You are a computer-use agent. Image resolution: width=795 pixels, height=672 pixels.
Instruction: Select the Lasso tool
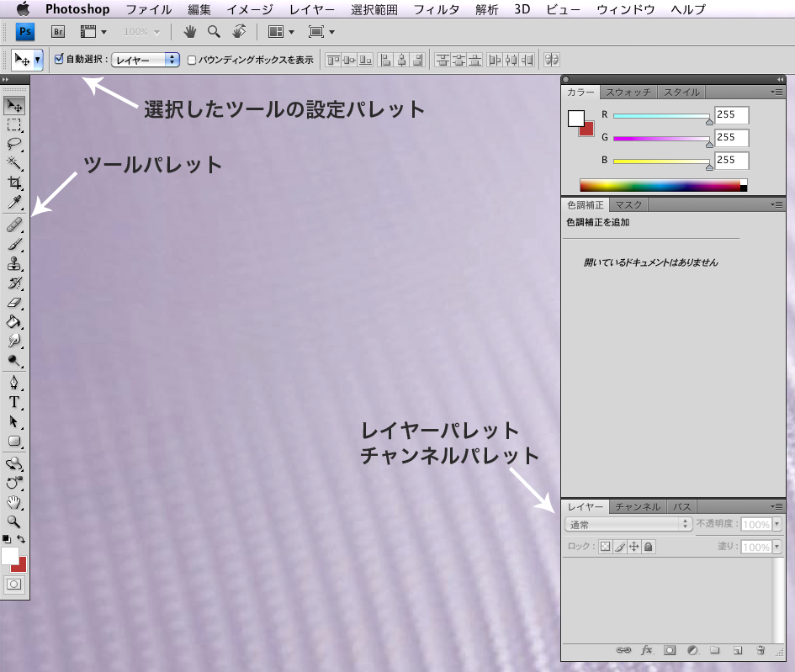14,144
